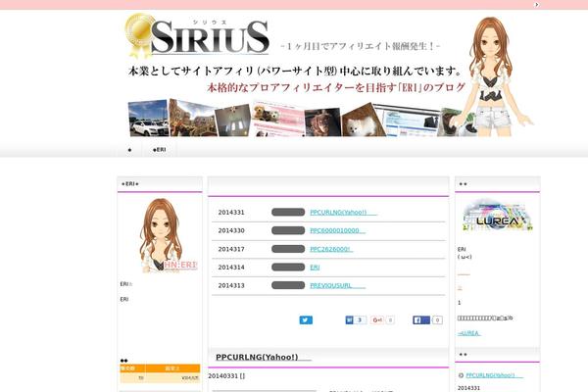Click the date text 2014317
588x392 pixels.
coord(231,249)
